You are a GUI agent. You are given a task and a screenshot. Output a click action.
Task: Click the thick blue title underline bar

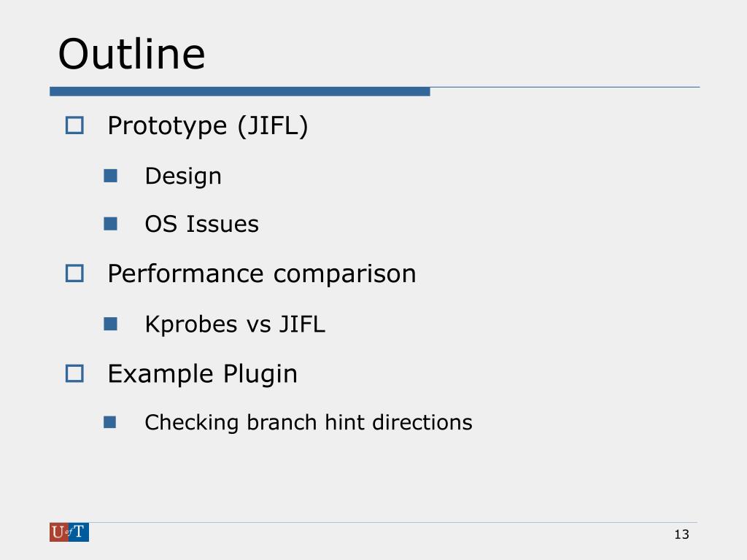point(240,91)
